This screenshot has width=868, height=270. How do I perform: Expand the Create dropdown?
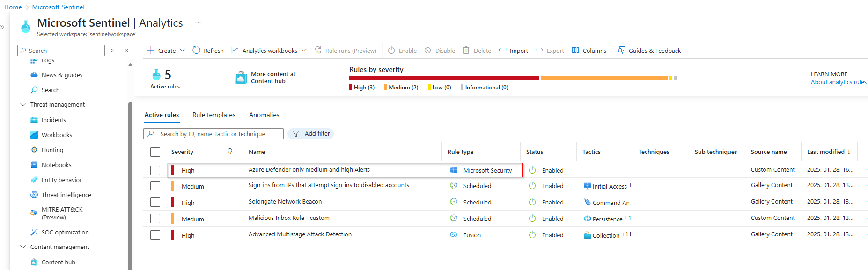182,51
